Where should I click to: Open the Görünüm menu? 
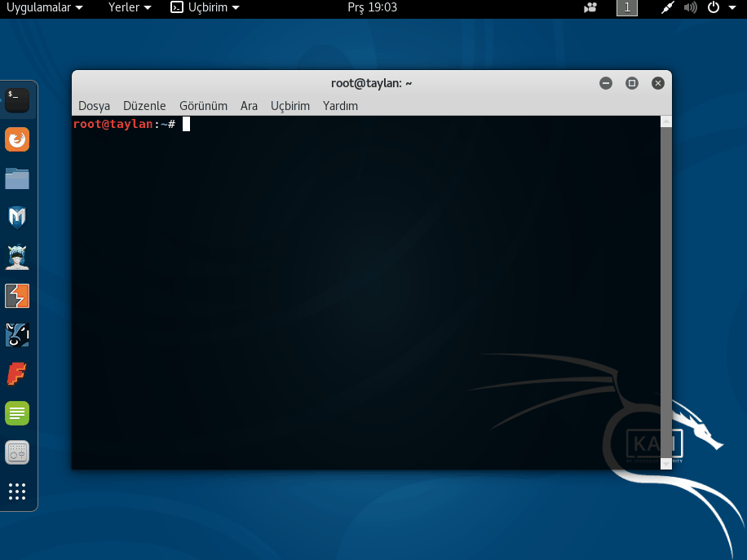tap(203, 106)
